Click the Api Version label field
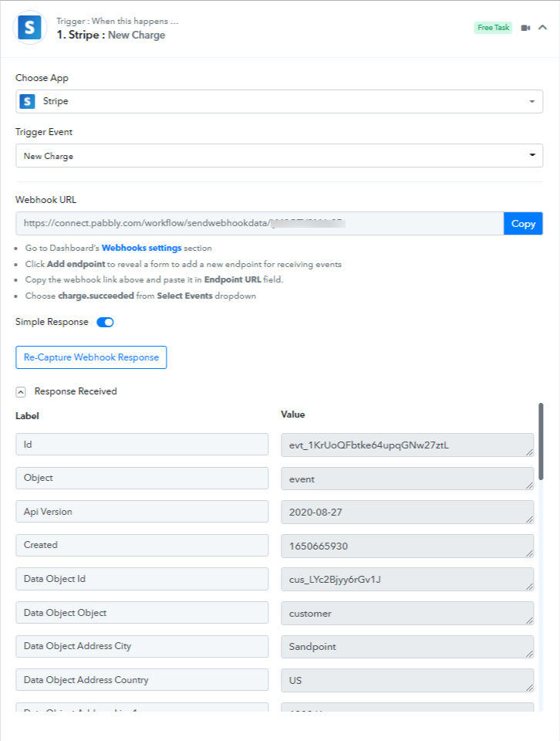Viewport: 560px width, 741px height. click(x=142, y=511)
